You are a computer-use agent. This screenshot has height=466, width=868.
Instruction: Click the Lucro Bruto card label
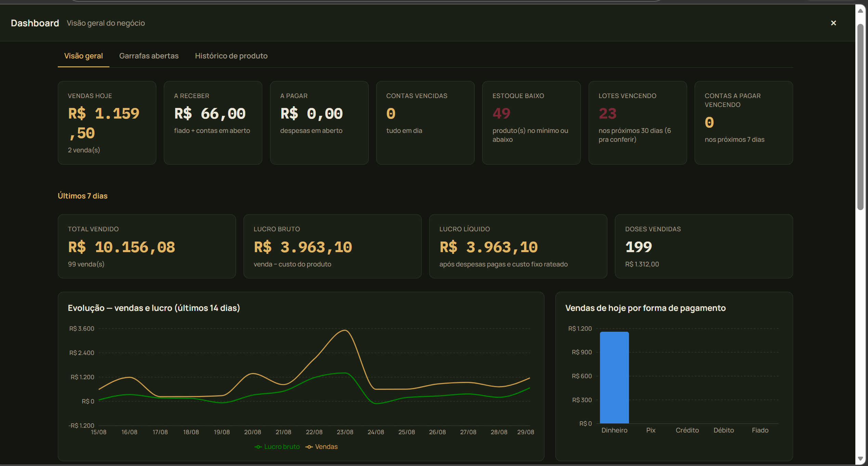pos(277,229)
